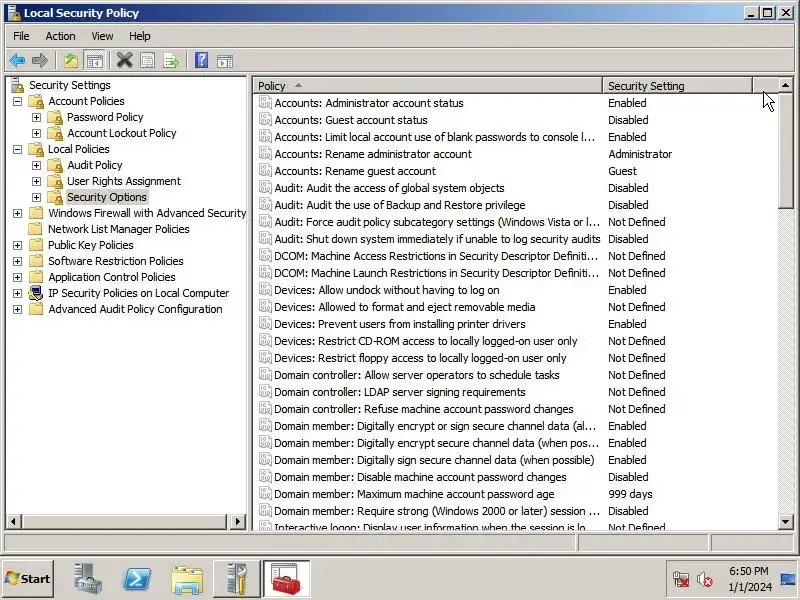800x600 pixels.
Task: Click the IP Security Policies computer icon
Action: 36,293
